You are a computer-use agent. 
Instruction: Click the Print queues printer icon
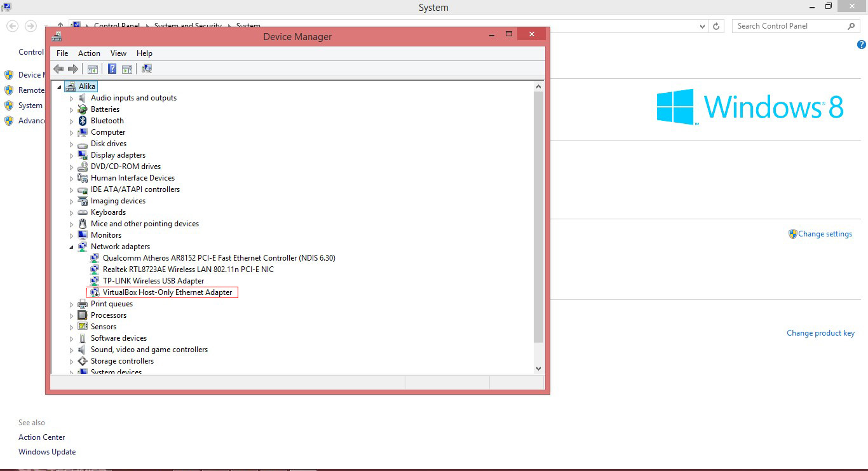tap(82, 304)
